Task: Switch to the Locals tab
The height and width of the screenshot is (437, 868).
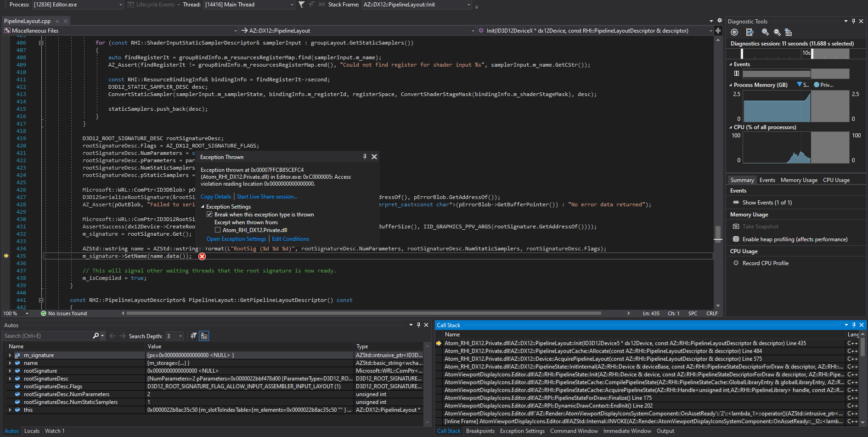Action: (x=32, y=431)
